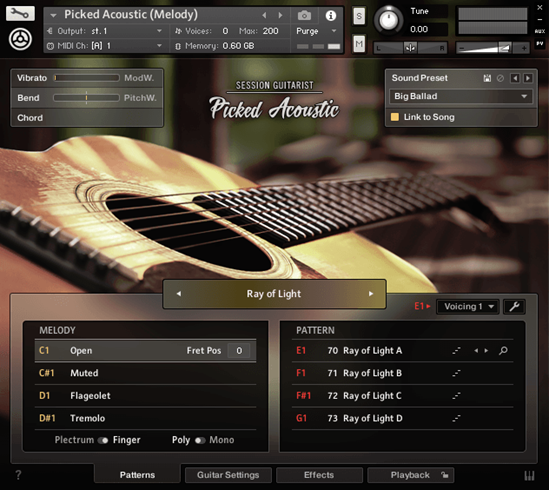This screenshot has height=490, width=549.
Task: Open the instrument info icon
Action: [x=331, y=16]
